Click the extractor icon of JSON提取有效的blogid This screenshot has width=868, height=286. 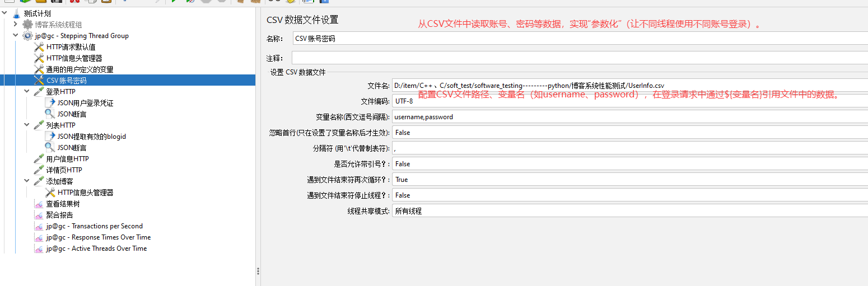[50, 137]
